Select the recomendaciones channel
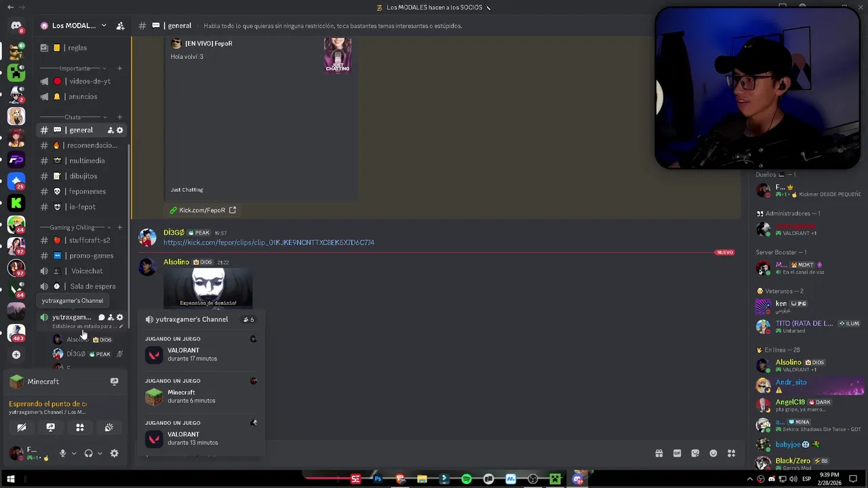The height and width of the screenshot is (488, 868). point(81,145)
